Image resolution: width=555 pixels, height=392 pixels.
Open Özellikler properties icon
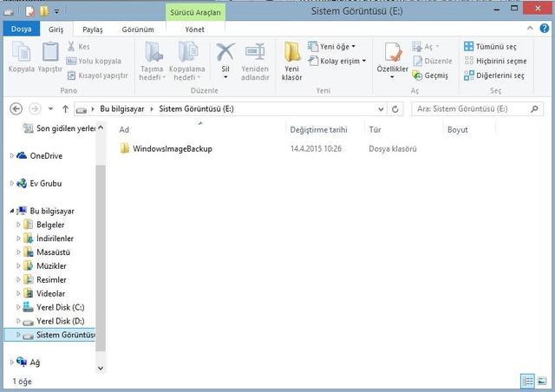(x=393, y=52)
